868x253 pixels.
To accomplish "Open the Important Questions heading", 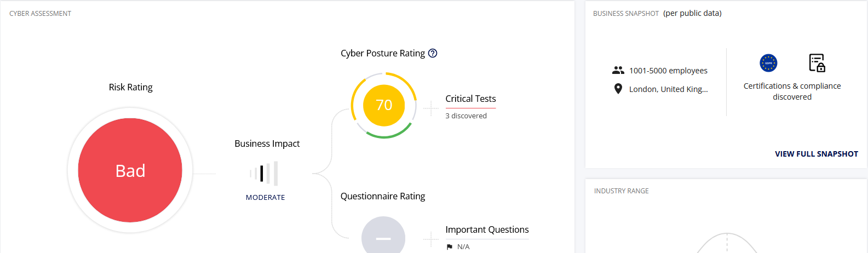I will tap(487, 229).
